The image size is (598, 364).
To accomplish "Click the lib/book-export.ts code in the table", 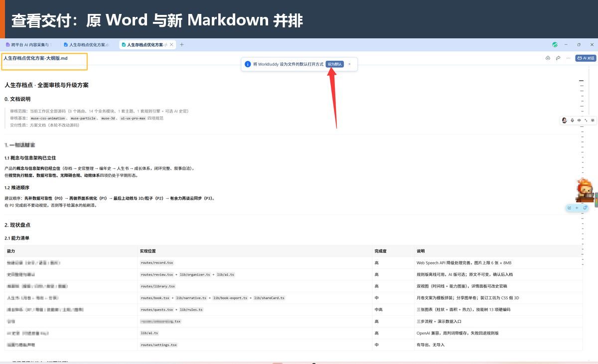I will pyautogui.click(x=231, y=298).
